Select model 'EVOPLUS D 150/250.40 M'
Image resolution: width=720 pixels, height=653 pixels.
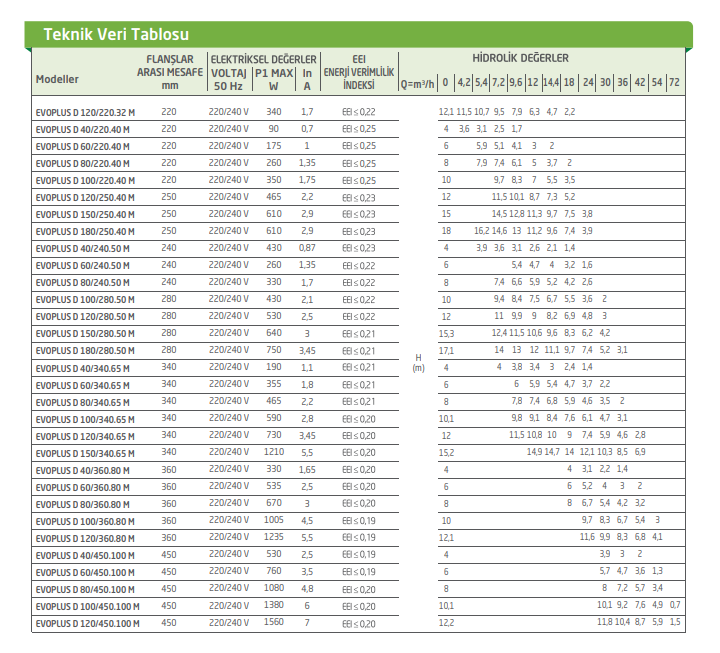click(85, 214)
